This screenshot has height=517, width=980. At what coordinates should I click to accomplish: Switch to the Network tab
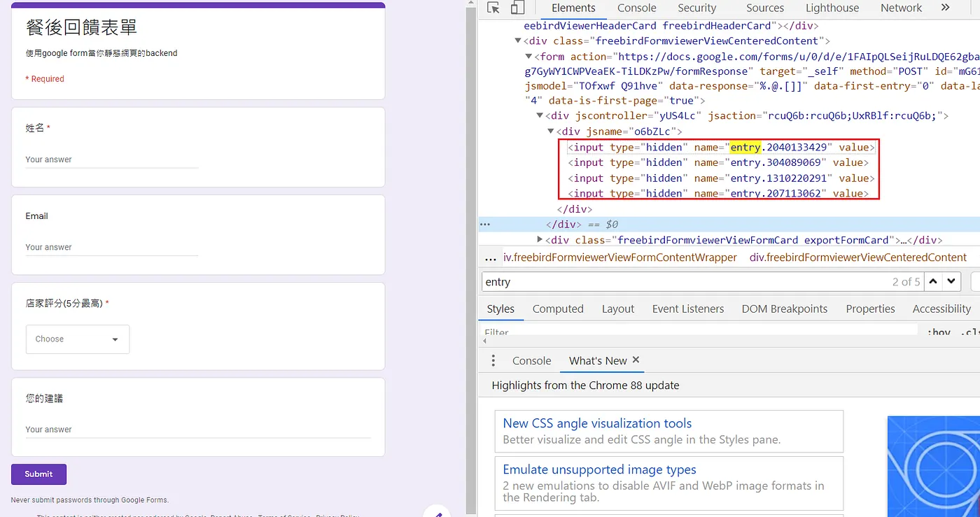point(902,8)
